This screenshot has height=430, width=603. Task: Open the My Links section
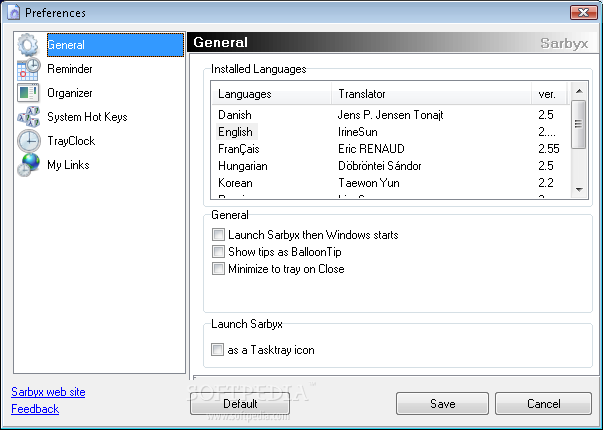(68, 165)
